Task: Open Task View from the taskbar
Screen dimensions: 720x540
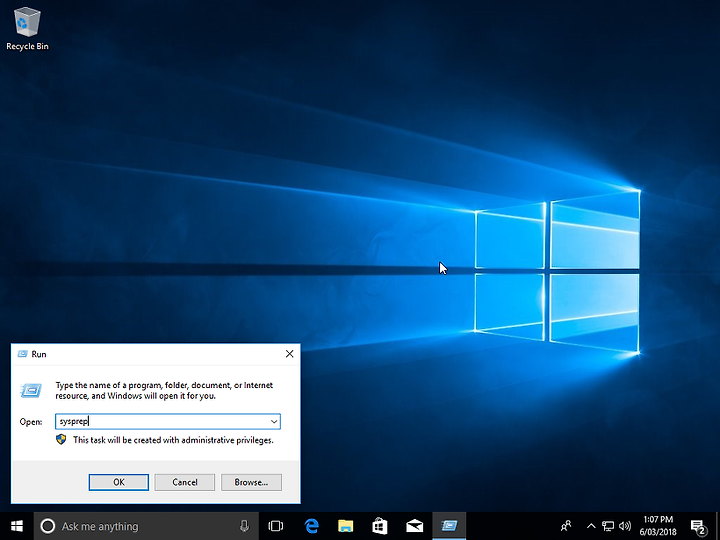Action: point(276,526)
